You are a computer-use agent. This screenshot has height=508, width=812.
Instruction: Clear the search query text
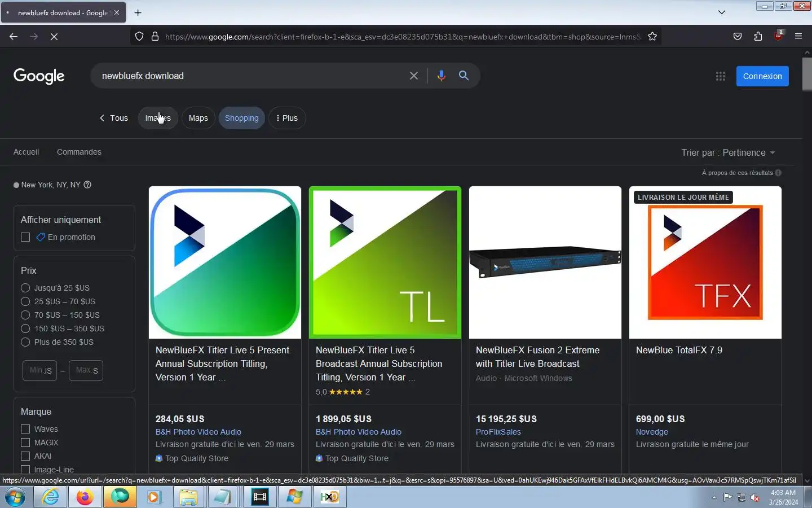pos(414,76)
